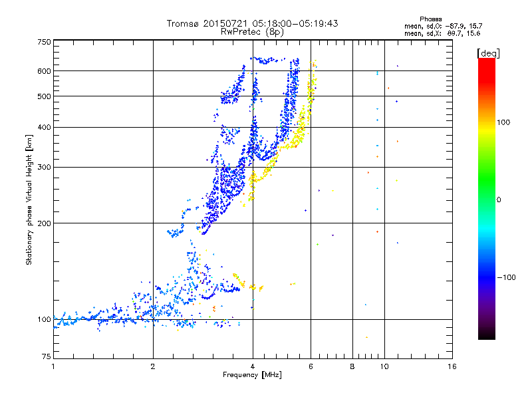Click x-axis tick label "6"
The height and width of the screenshot is (399, 532).
(311, 366)
